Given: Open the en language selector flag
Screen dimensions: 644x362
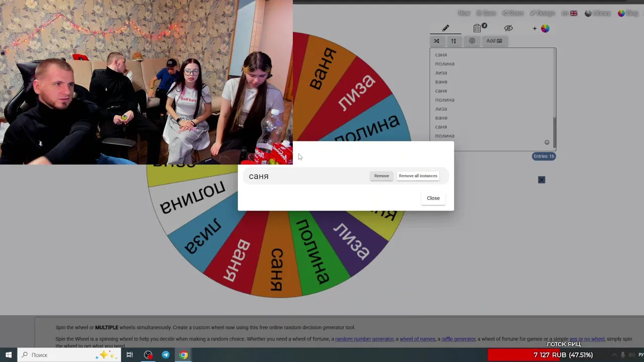Looking at the screenshot, I should coord(570,13).
